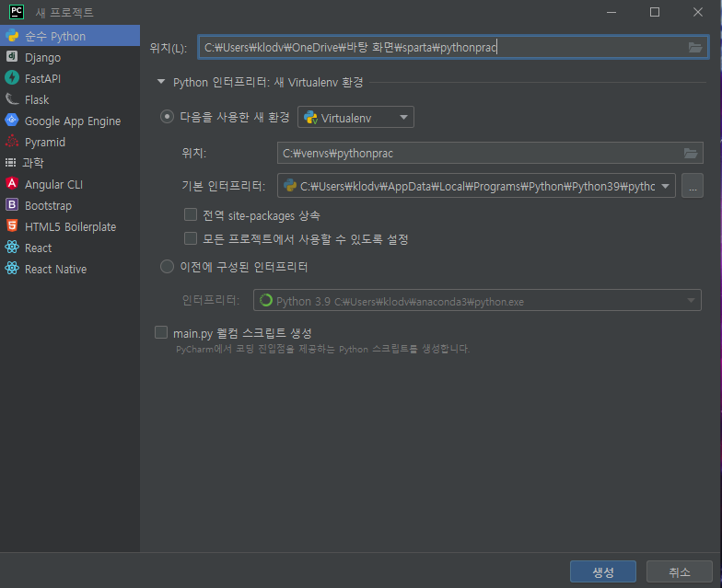Image resolution: width=722 pixels, height=588 pixels.
Task: Open folder browser for project 위치(L) field
Action: (x=694, y=47)
